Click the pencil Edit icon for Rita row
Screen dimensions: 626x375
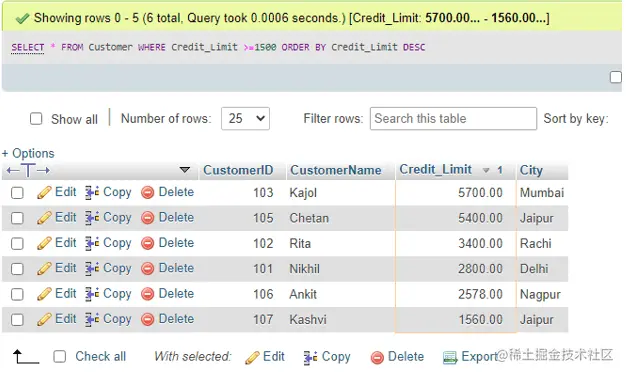(x=44, y=243)
